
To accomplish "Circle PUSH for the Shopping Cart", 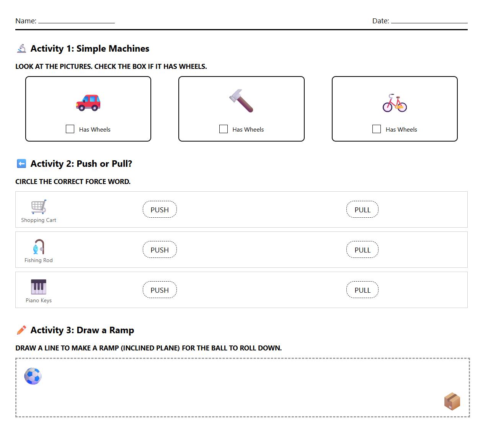I will click(x=160, y=209).
